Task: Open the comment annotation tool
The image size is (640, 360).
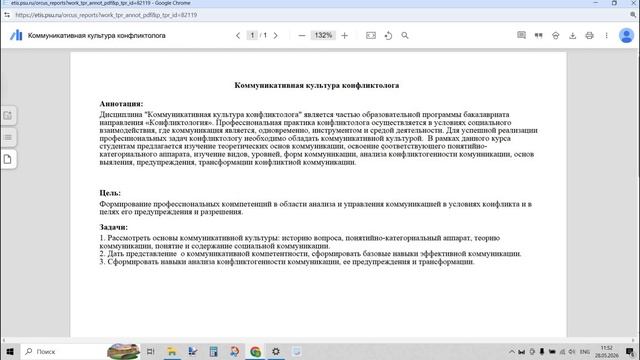Action: [x=521, y=36]
